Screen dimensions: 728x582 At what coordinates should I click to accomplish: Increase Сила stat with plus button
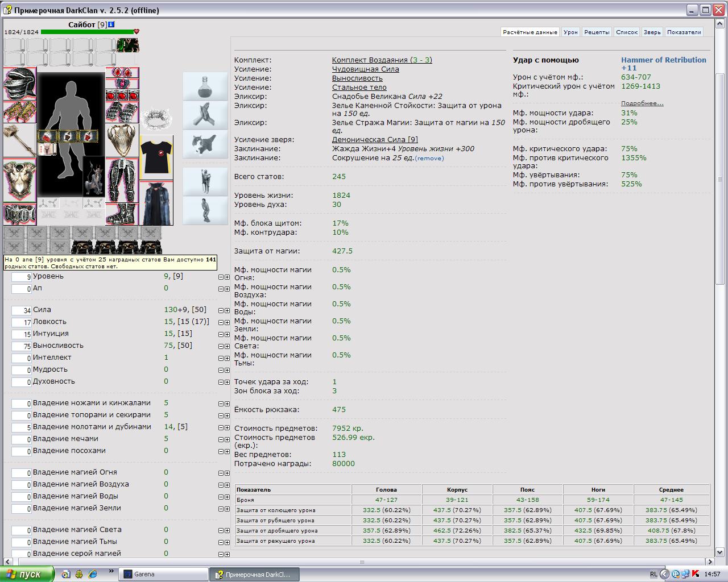227,310
